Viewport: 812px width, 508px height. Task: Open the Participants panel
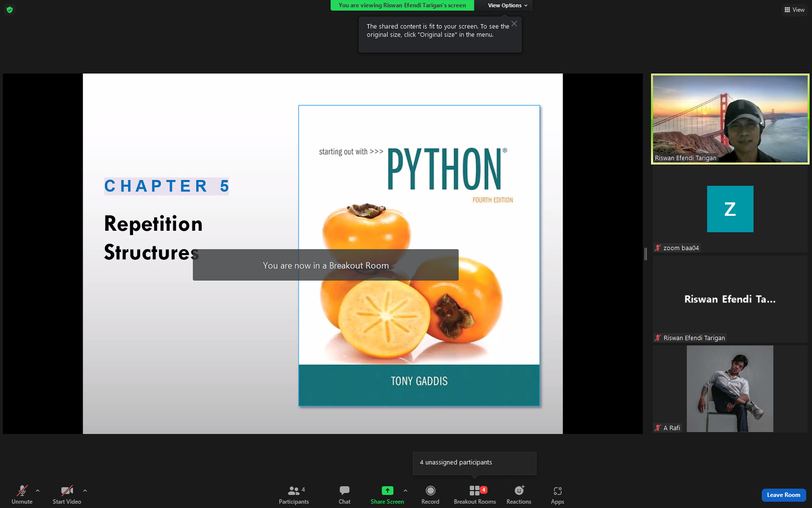click(x=294, y=494)
